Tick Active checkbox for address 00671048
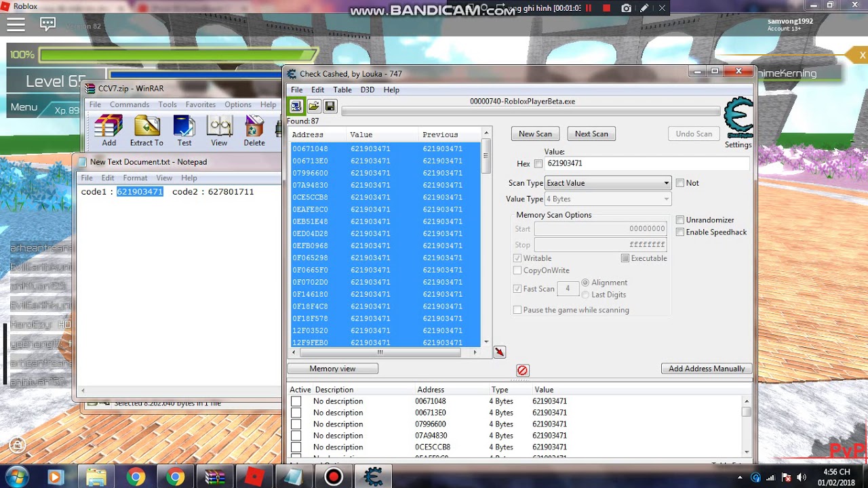The image size is (868, 488). [296, 401]
